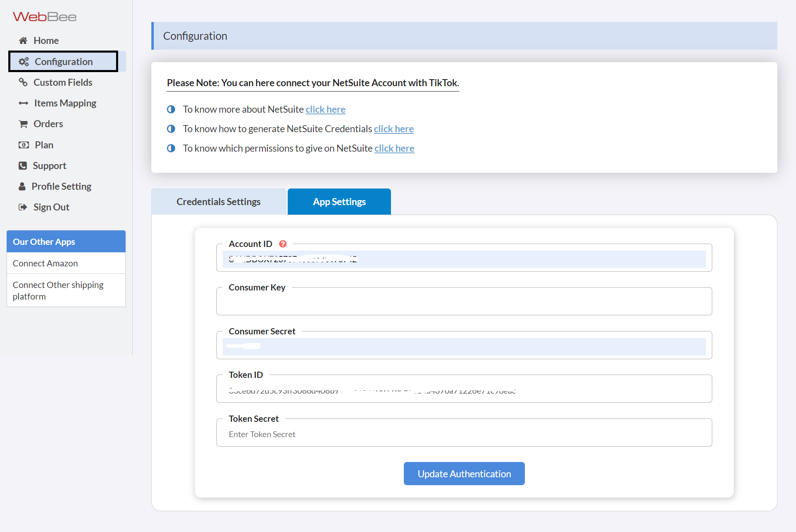Click the Sign Out arrow icon
This screenshot has height=532, width=796.
point(23,207)
